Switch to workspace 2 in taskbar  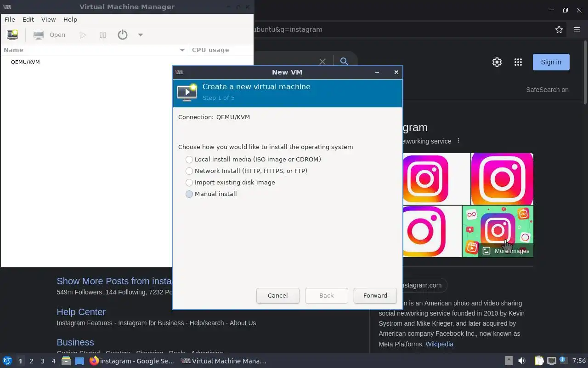31,361
